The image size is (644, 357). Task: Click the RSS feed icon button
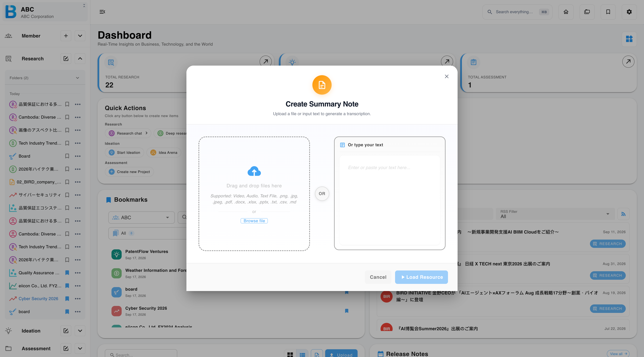623,214
